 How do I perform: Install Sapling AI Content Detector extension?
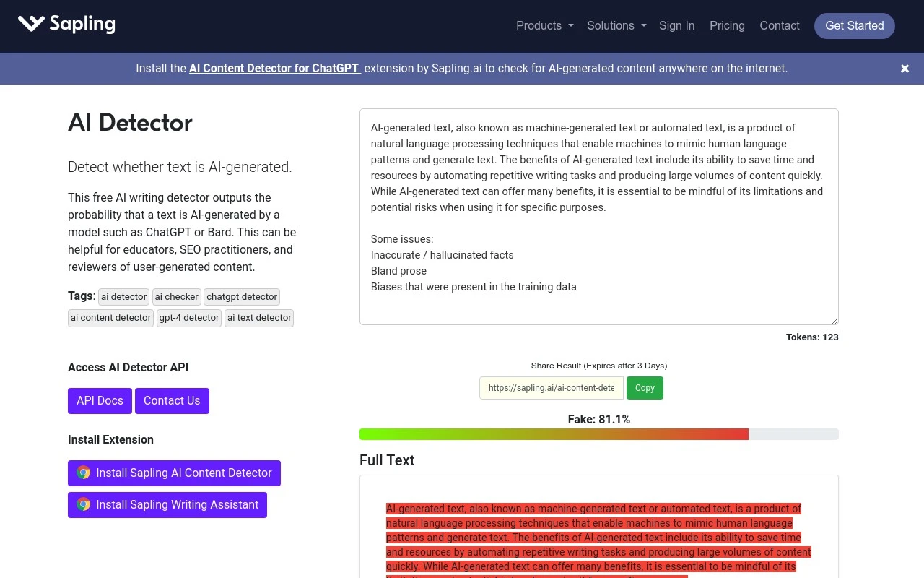coord(174,473)
